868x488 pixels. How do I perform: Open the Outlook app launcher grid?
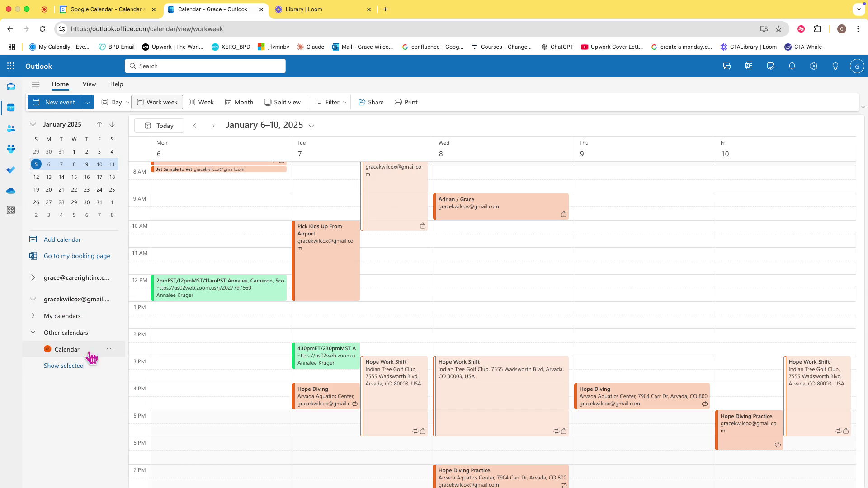(x=11, y=66)
